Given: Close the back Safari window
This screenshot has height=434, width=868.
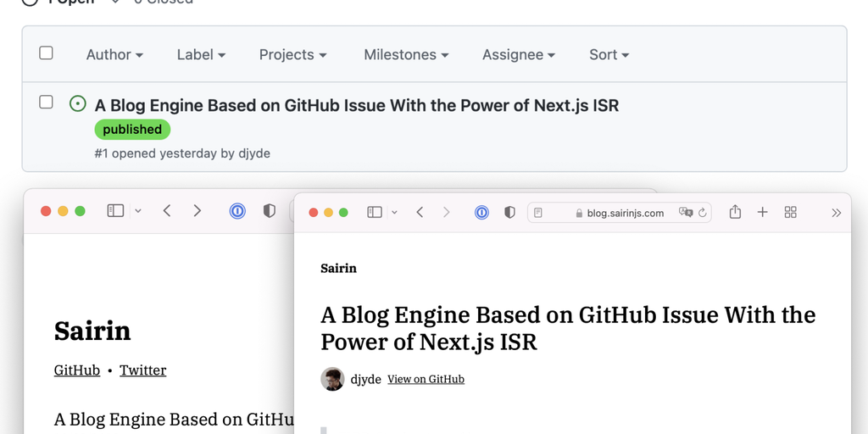Looking at the screenshot, I should click(x=46, y=211).
